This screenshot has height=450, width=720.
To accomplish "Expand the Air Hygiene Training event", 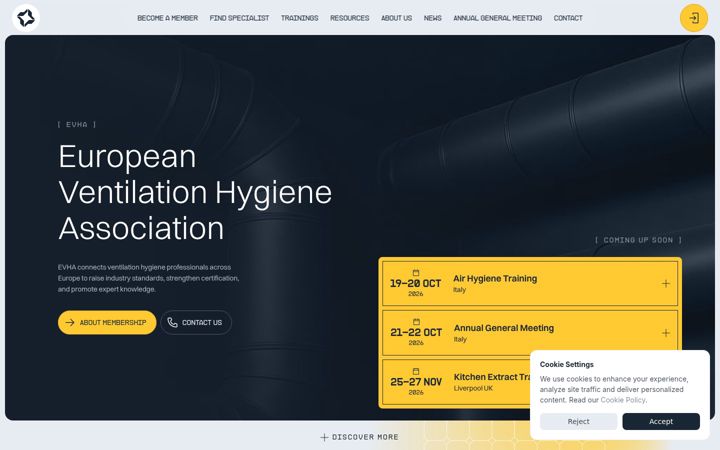I will pyautogui.click(x=665, y=284).
